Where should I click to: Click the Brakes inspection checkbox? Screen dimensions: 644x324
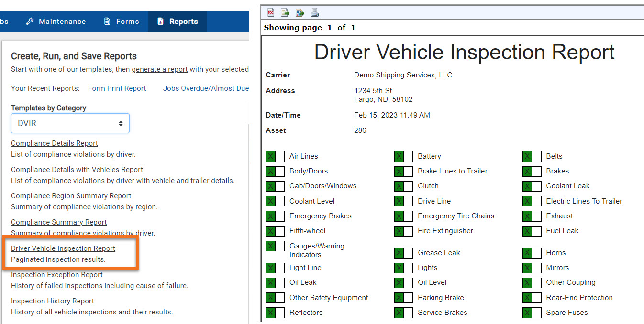tap(532, 171)
